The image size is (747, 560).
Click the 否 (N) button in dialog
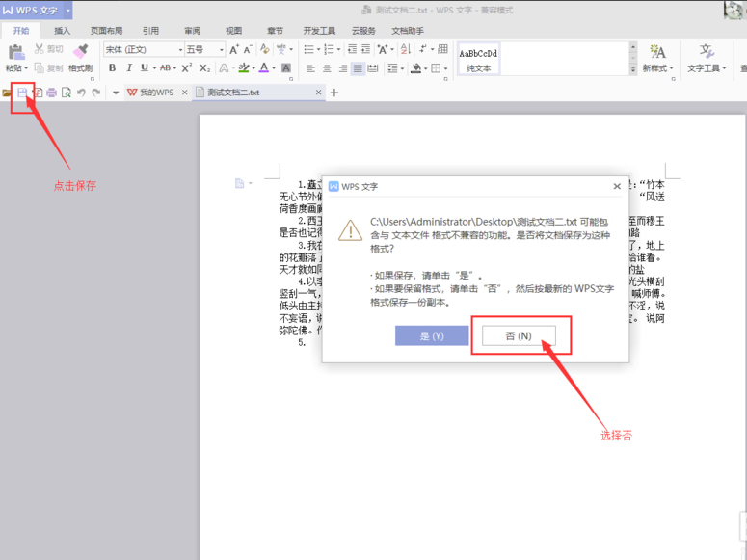519,335
